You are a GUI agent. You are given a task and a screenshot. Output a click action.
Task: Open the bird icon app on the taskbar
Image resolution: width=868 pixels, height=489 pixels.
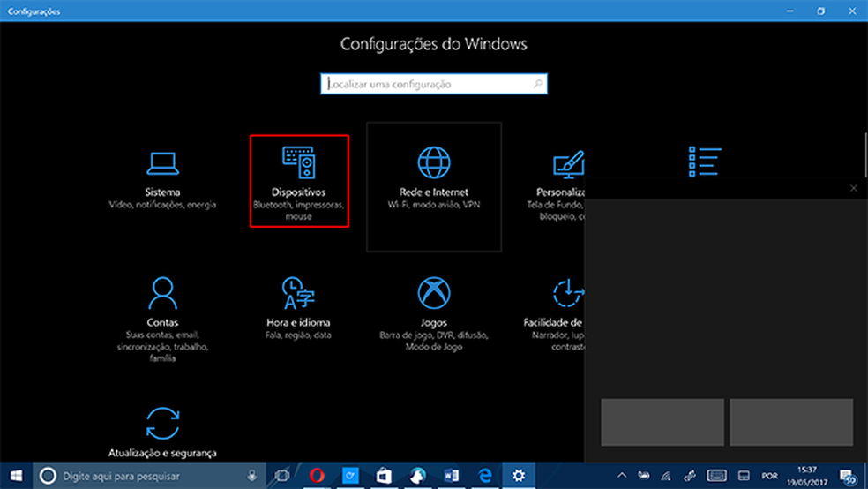click(x=418, y=476)
